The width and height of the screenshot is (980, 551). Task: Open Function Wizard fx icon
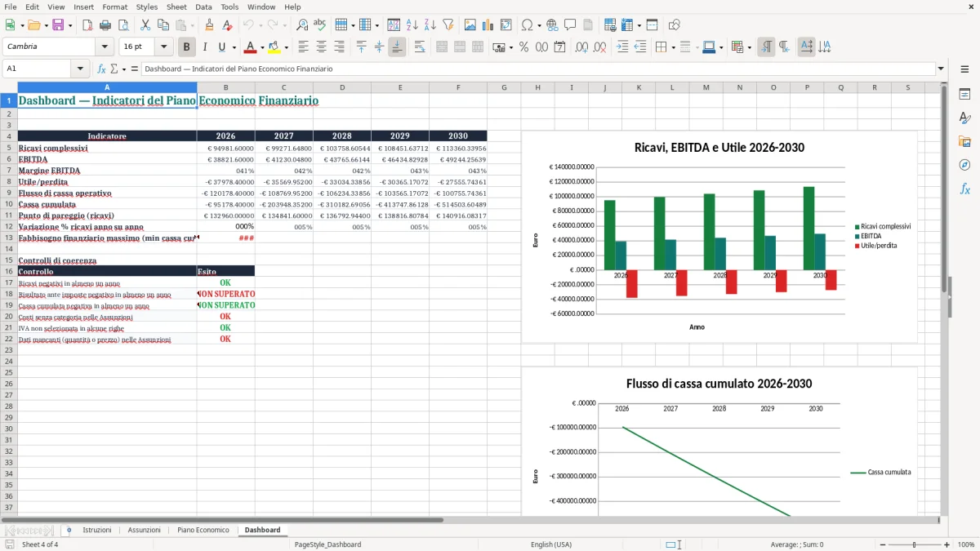tap(102, 69)
